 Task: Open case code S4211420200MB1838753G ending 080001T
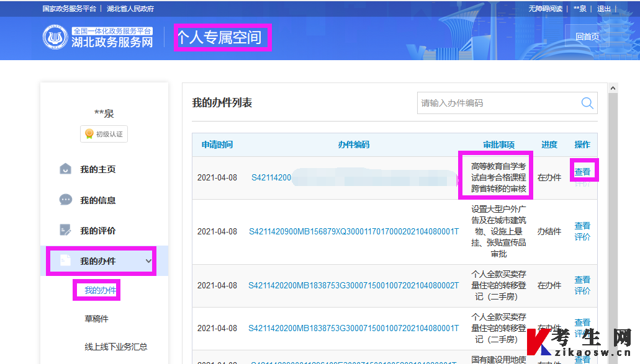[353, 328]
